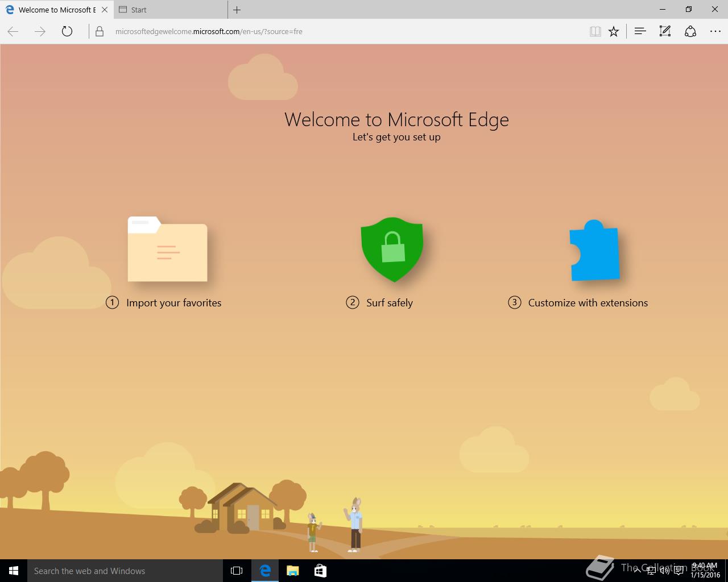
Task: Click the blue puzzle piece illustration
Action: tap(594, 250)
